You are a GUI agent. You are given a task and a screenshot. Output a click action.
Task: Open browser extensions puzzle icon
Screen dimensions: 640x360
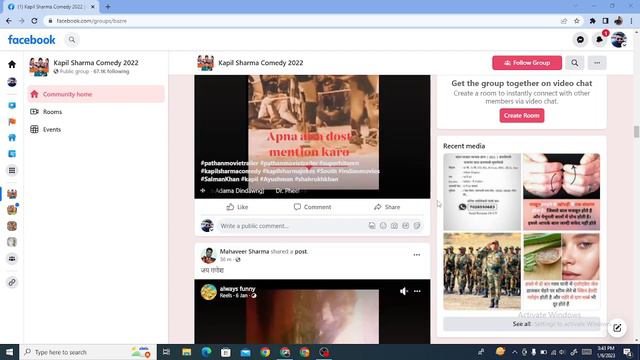592,21
